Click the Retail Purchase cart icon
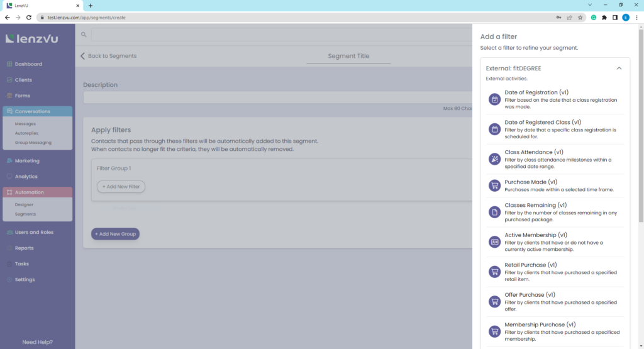 coord(495,272)
